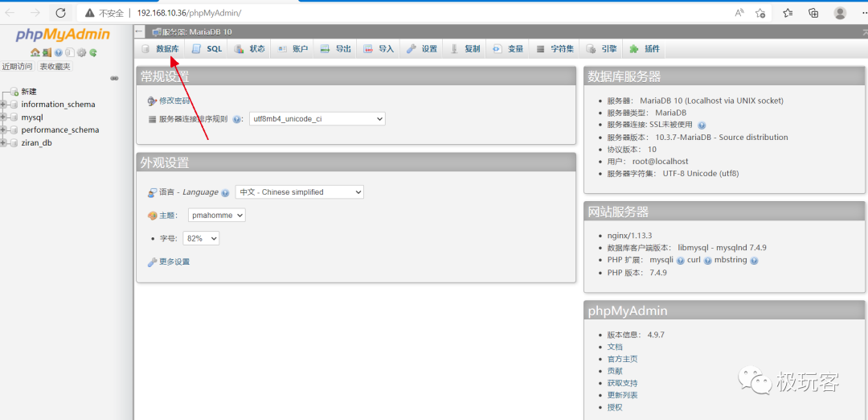868x420 pixels.
Task: Open browser favorites list icon
Action: 788,13
